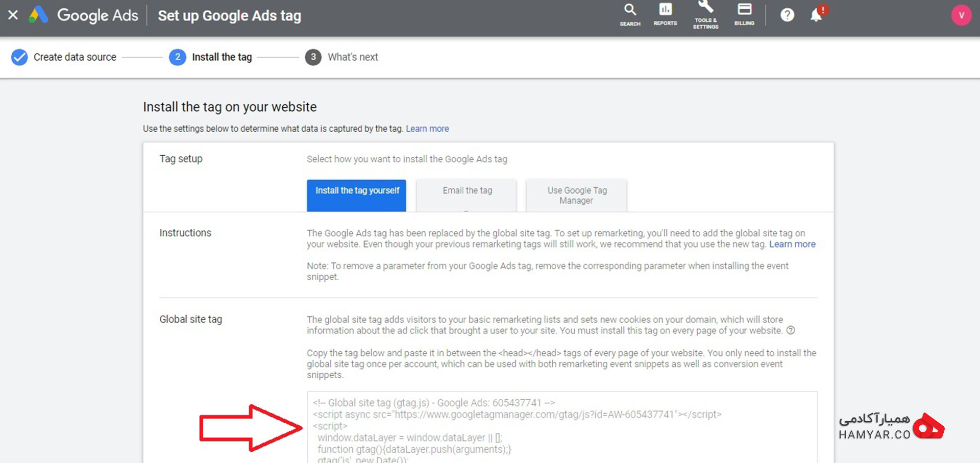Close the Google Ads tag setup

click(13, 15)
